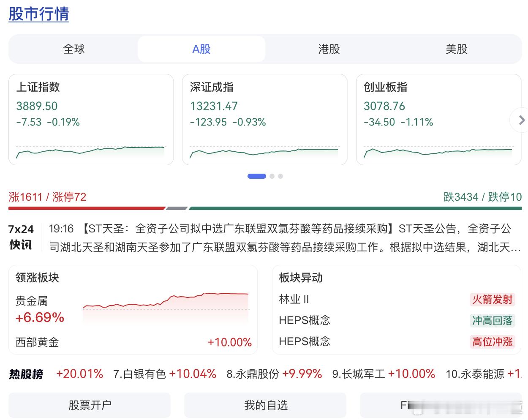Viewport: 528px width, 420px height.
Task: Open the 上证指数 index card
Action: click(91, 119)
